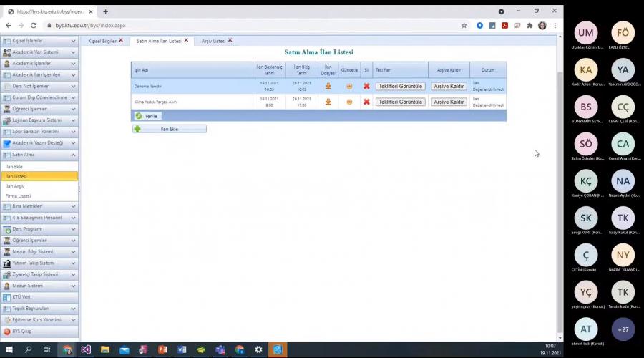Open Visual Studio from the taskbar
The image size is (644, 358).
(x=86, y=349)
